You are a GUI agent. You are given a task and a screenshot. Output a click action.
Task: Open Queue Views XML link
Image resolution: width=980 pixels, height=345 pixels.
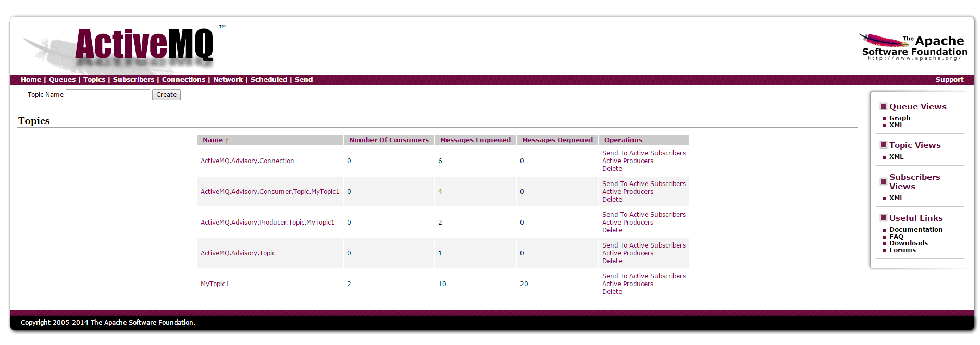[896, 125]
